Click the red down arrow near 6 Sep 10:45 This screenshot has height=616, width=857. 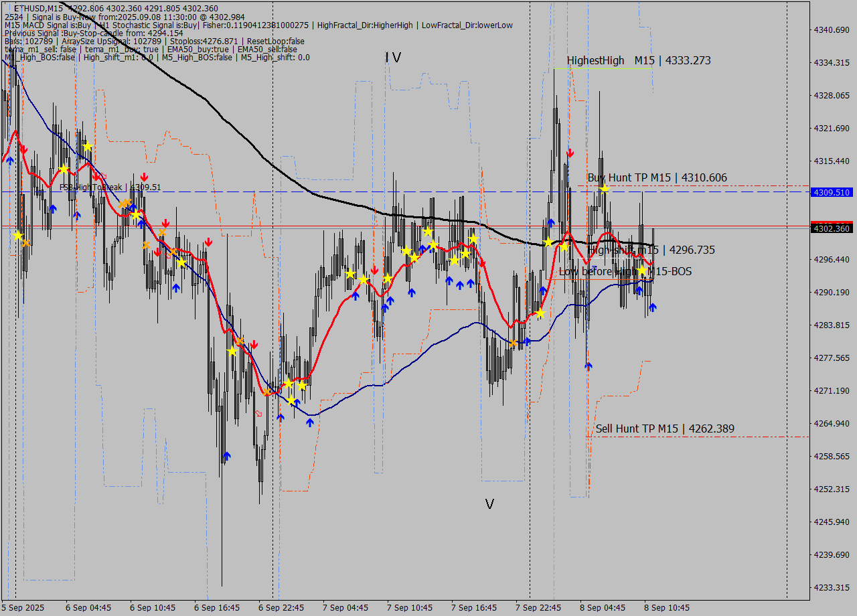165,223
